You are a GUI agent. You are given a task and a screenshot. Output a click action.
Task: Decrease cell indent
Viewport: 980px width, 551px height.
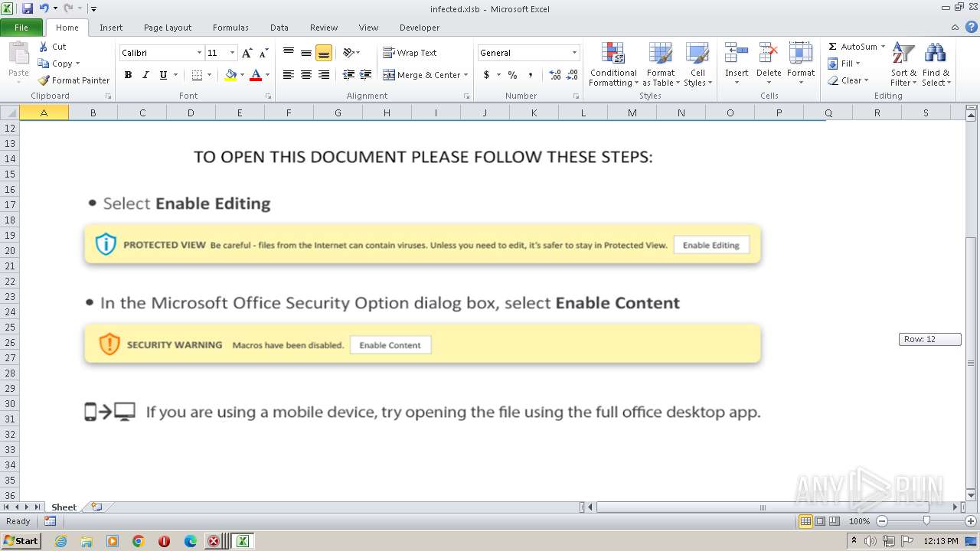(x=348, y=75)
